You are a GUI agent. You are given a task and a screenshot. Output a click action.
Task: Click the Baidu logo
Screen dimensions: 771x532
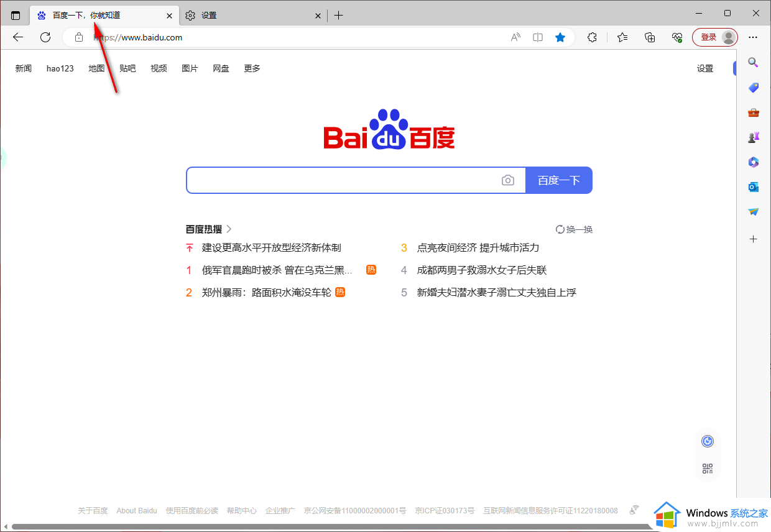click(389, 129)
